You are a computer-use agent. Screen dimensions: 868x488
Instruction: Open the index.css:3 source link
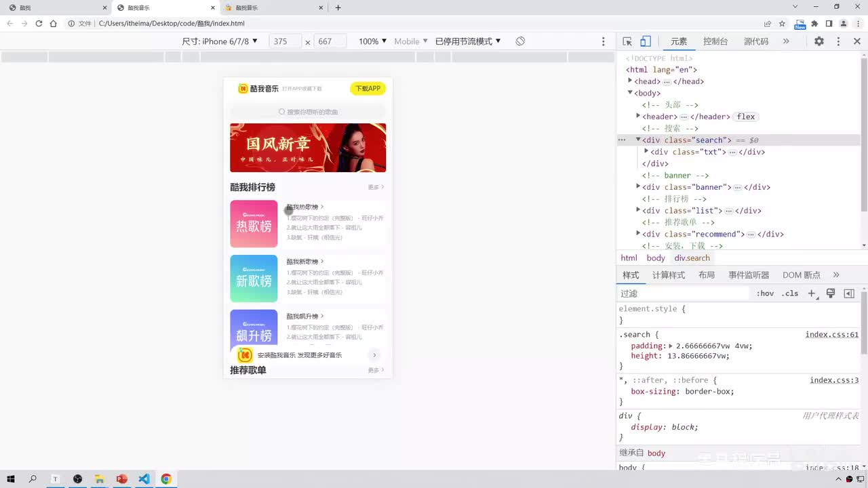pos(834,380)
